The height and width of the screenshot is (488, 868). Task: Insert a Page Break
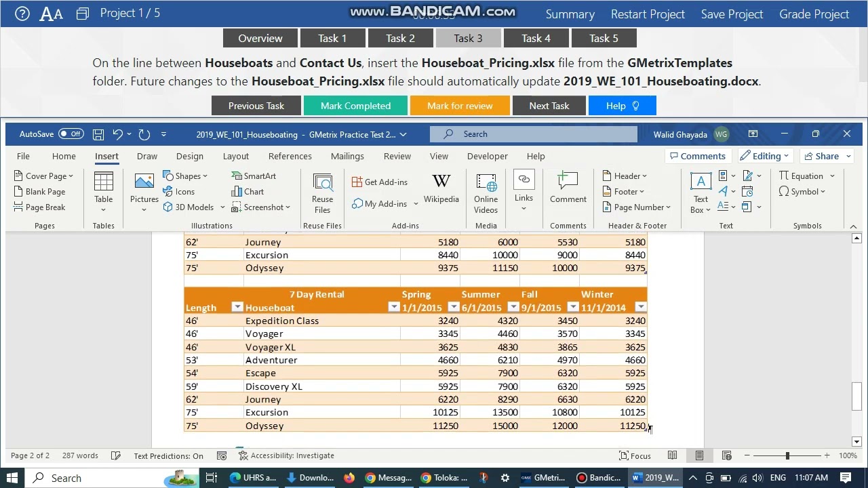point(39,207)
